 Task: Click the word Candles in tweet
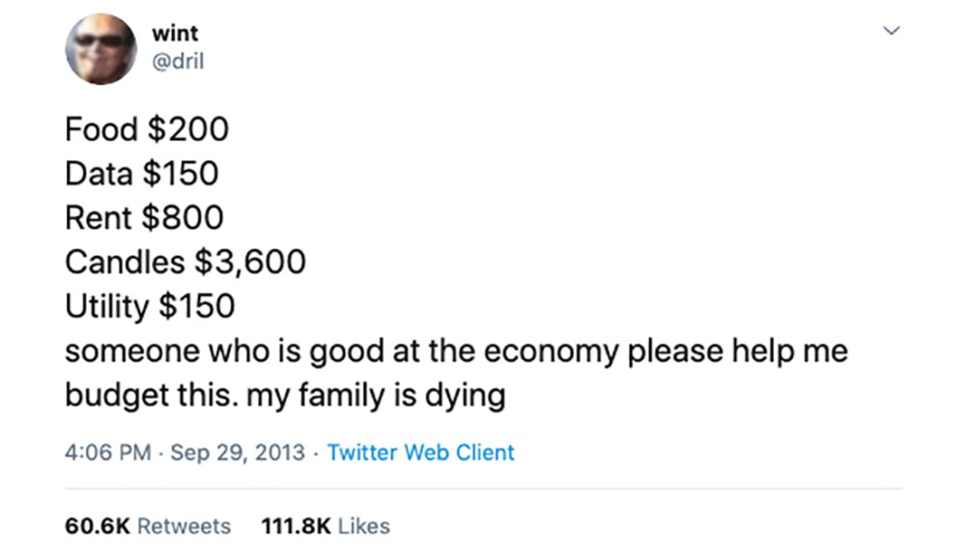pyautogui.click(x=125, y=262)
